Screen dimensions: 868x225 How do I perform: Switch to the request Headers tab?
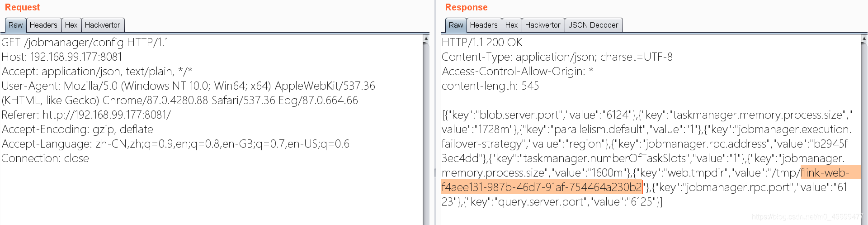(43, 25)
